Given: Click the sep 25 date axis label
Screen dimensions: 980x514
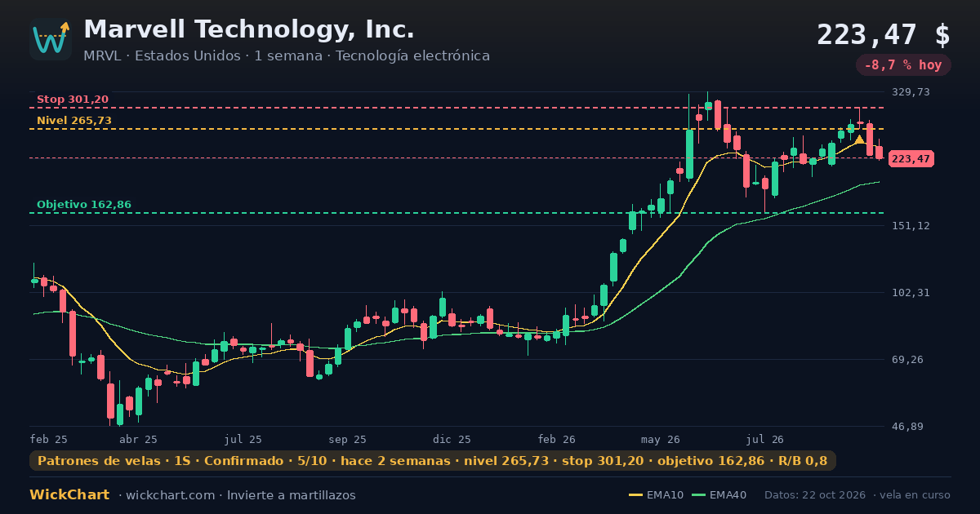Looking at the screenshot, I should [347, 439].
